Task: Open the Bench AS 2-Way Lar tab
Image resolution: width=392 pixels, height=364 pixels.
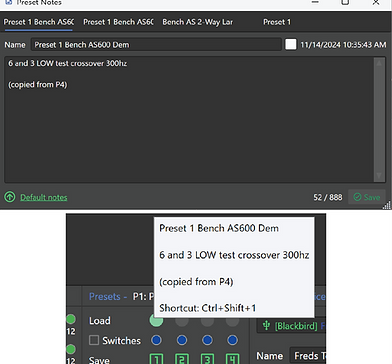Action: point(197,22)
